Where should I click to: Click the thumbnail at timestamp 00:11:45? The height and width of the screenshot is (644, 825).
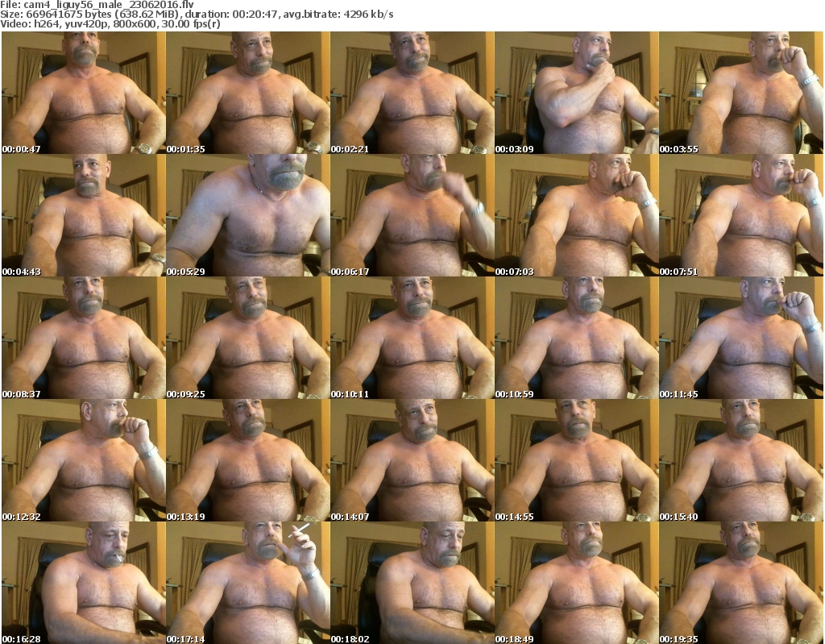click(740, 338)
